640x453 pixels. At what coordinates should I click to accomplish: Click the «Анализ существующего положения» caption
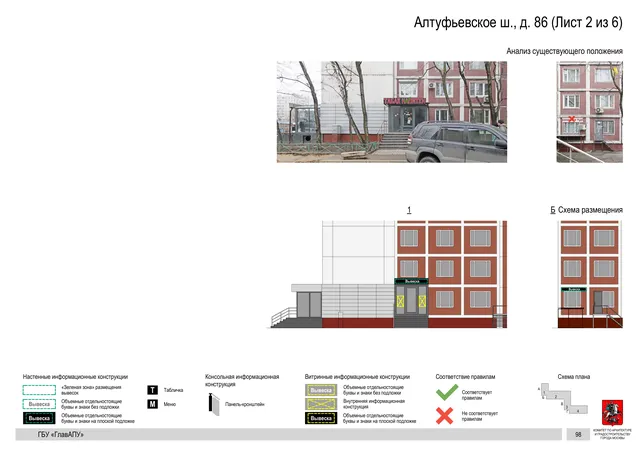coord(564,51)
